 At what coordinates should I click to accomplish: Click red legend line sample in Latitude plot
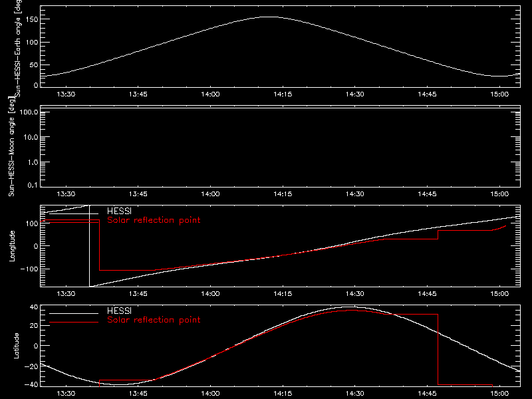[x=74, y=323]
